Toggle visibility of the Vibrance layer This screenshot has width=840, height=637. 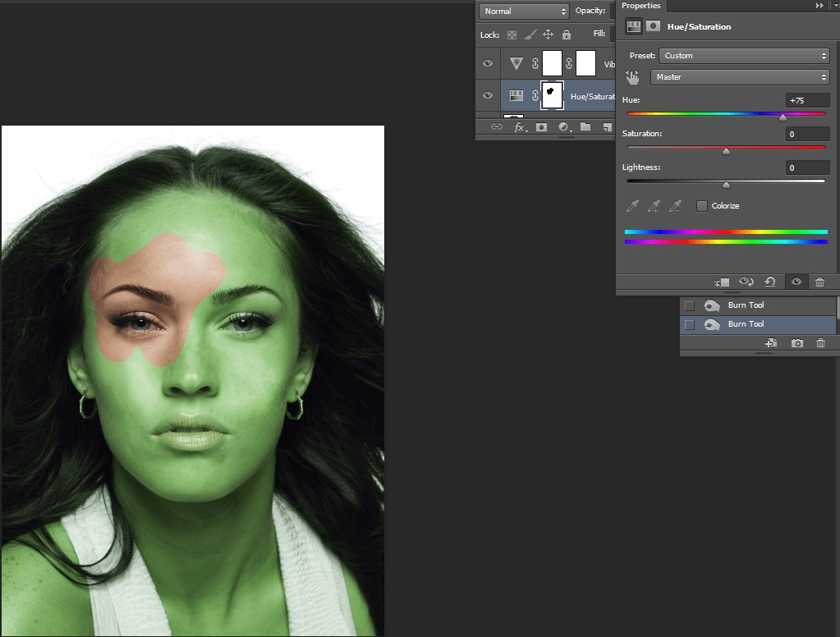pyautogui.click(x=488, y=63)
